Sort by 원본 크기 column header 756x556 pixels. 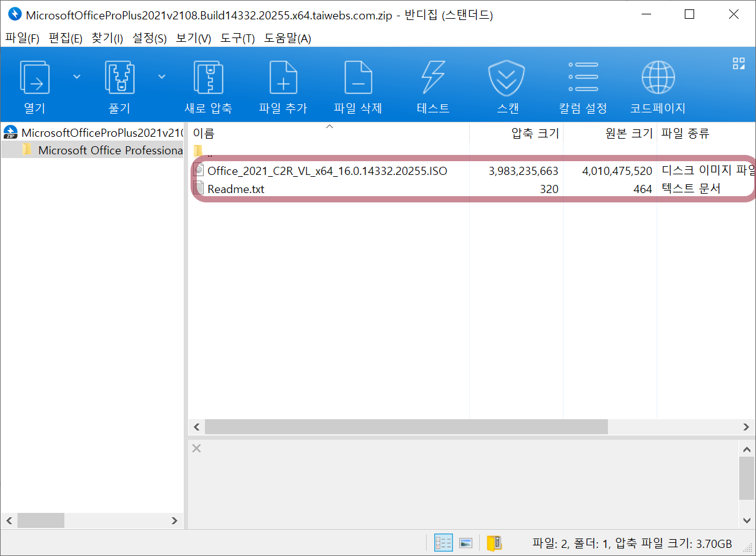[610, 133]
